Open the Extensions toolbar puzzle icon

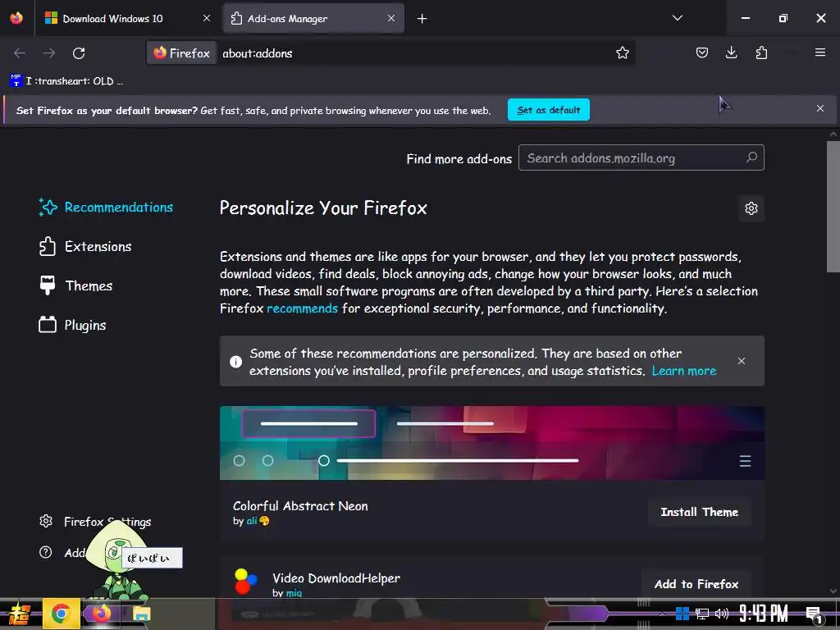pos(761,52)
